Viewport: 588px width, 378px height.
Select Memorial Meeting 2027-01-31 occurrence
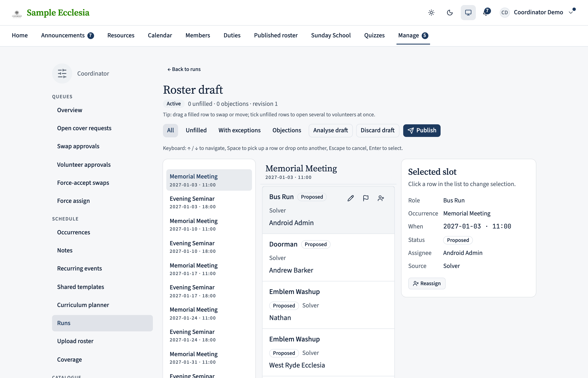[209, 358]
